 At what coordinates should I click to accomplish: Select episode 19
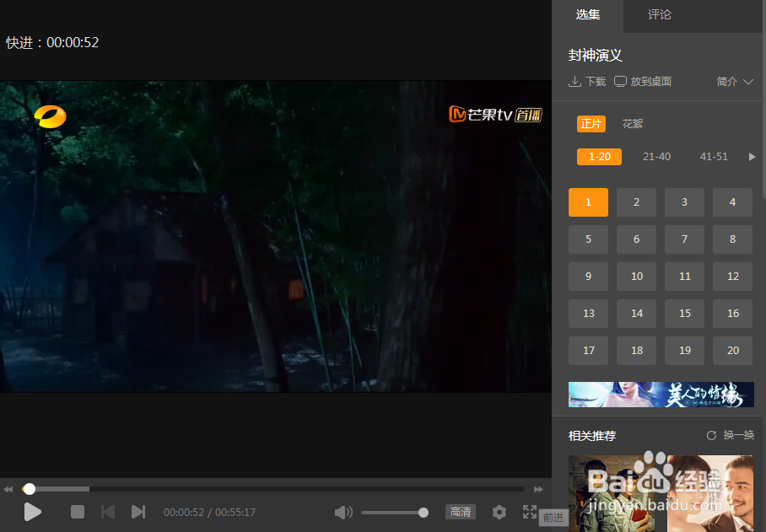pyautogui.click(x=684, y=351)
